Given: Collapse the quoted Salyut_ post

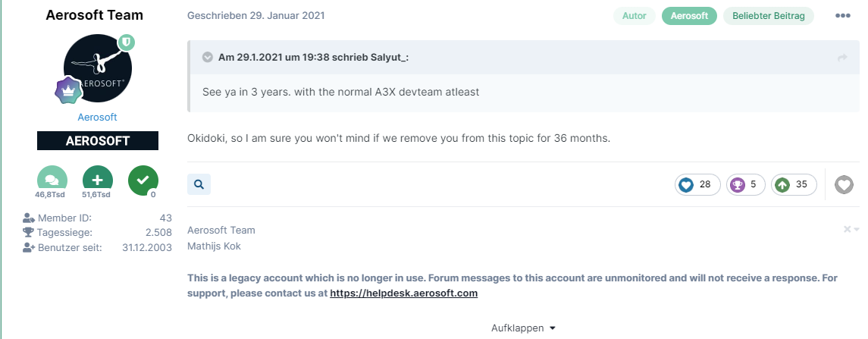Looking at the screenshot, I should click(x=207, y=58).
